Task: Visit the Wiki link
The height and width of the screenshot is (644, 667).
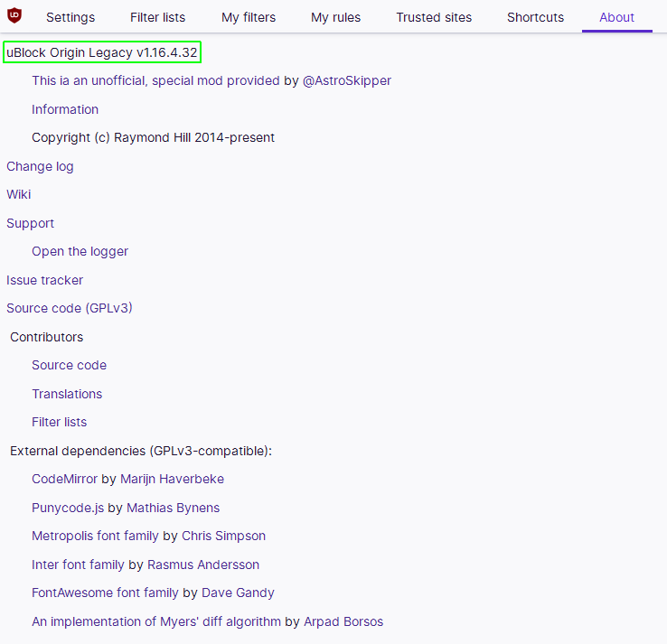Action: 19,195
